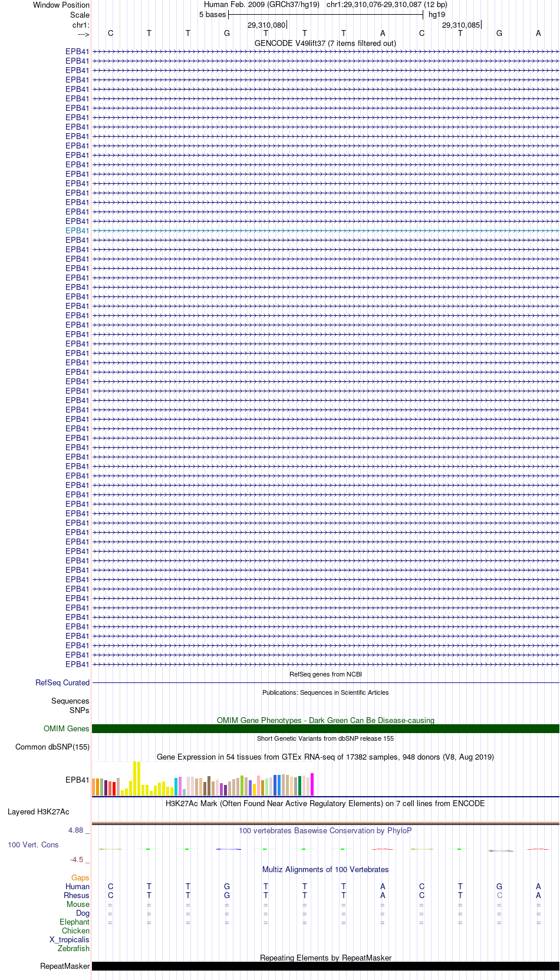Select the Mouse alignment row label
This screenshot has width=560, height=980.
78,904
